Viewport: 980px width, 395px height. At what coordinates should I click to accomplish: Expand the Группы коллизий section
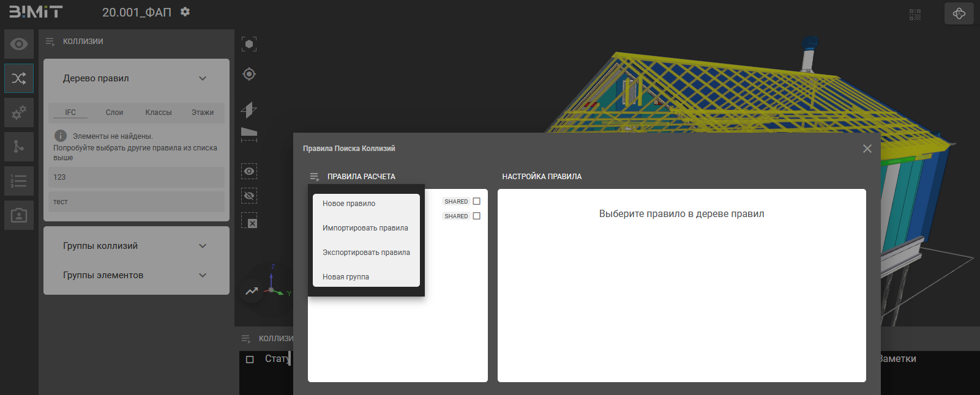pos(203,246)
